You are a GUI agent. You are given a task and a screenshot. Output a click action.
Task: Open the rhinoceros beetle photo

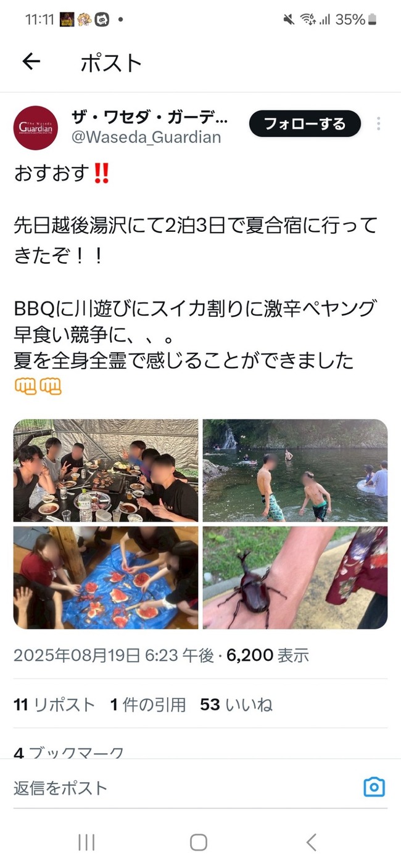(x=295, y=577)
